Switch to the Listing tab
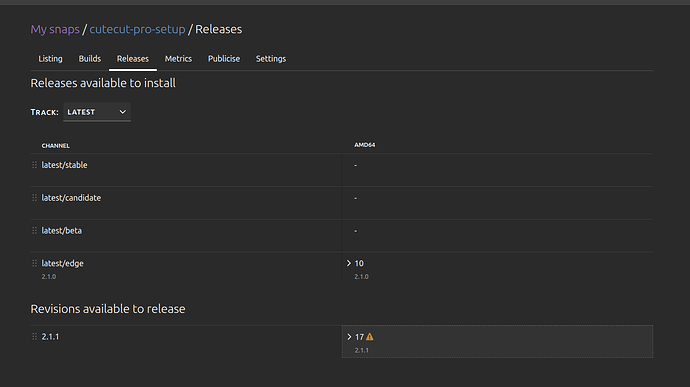Screen dimensions: 690x387 (50, 59)
